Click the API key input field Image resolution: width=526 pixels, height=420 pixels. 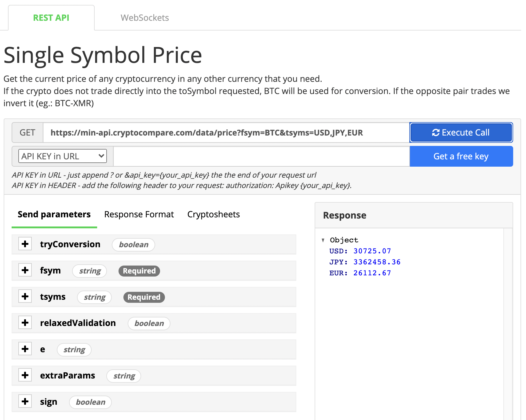[261, 156]
